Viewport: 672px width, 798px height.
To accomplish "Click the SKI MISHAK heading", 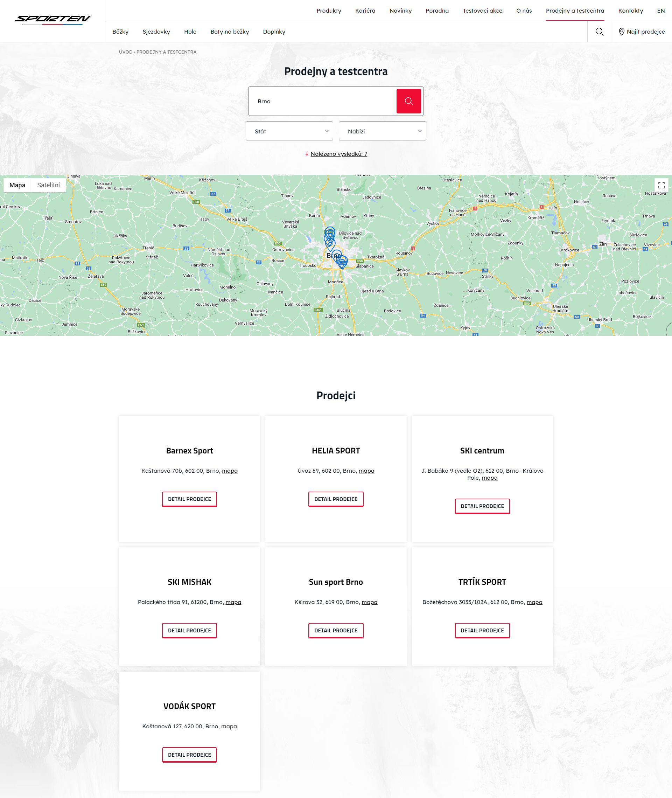I will [189, 582].
